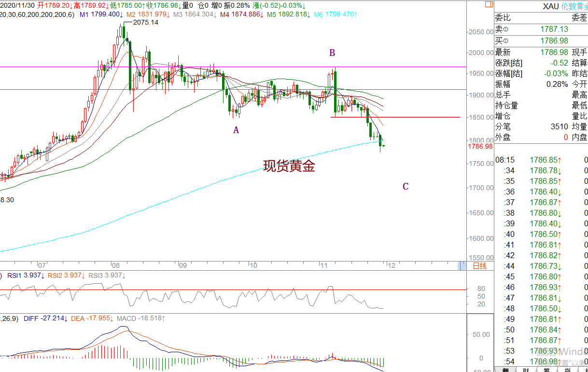Click the current price tag 1786.98 on price axis
The image size is (588, 372).
pos(480,146)
